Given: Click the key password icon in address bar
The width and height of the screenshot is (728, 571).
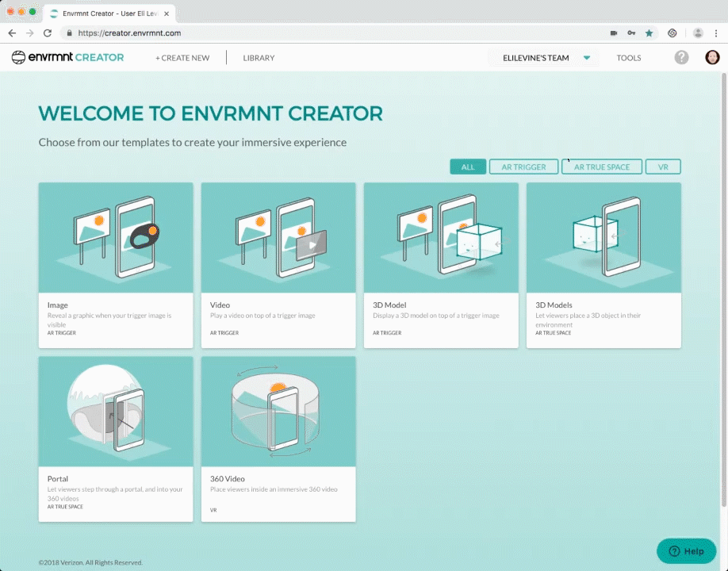Looking at the screenshot, I should click(x=631, y=33).
